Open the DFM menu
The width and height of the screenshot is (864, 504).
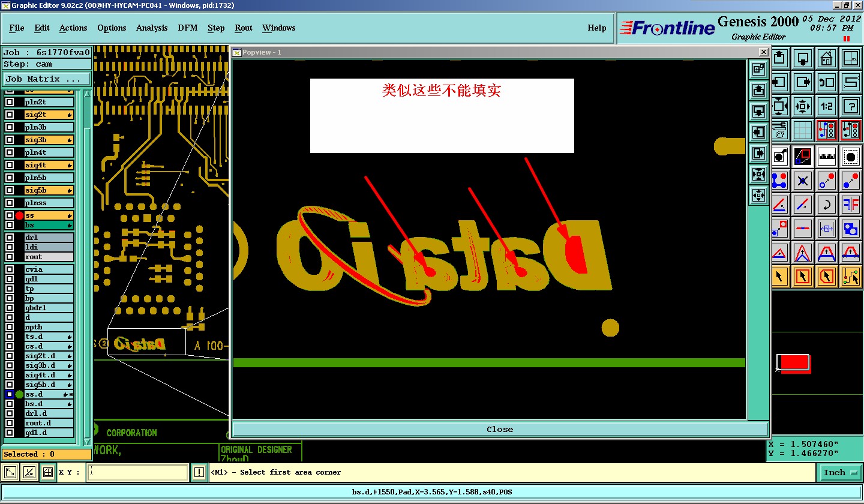coord(187,28)
